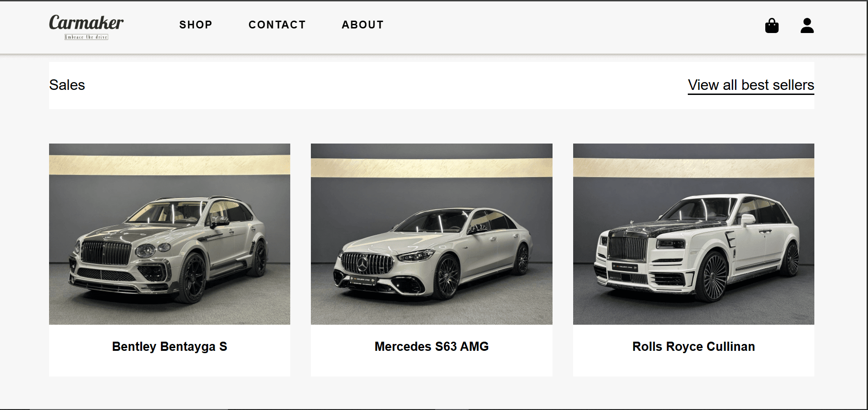Go home via the Carmaker logo
The height and width of the screenshot is (410, 868).
click(86, 27)
